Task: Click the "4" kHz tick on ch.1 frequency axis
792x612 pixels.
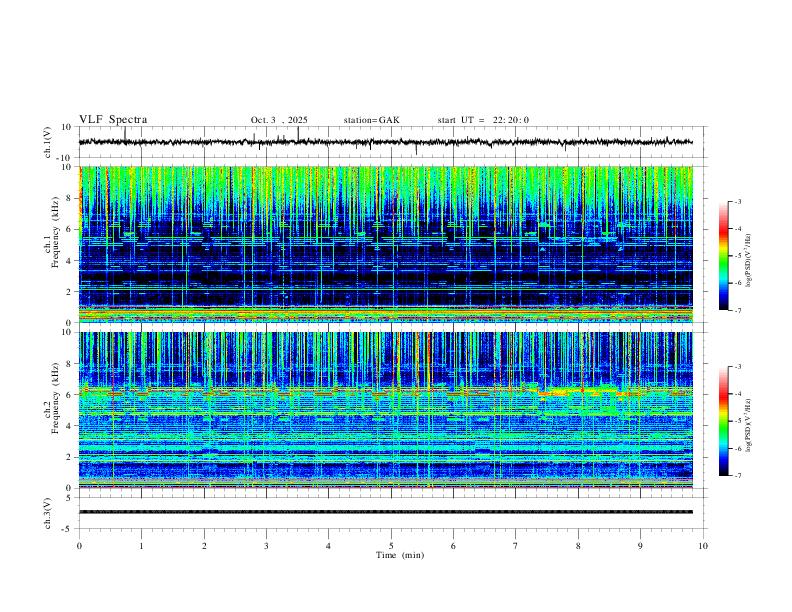Action: click(69, 261)
